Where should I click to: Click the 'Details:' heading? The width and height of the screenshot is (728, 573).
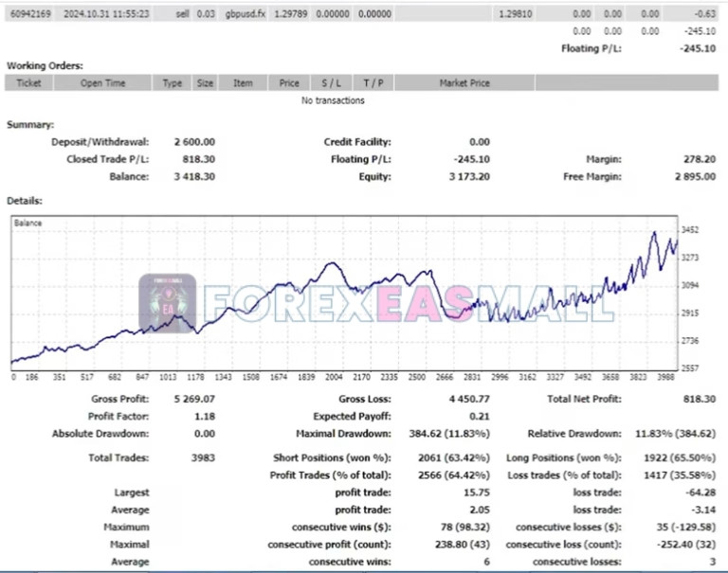pos(24,201)
